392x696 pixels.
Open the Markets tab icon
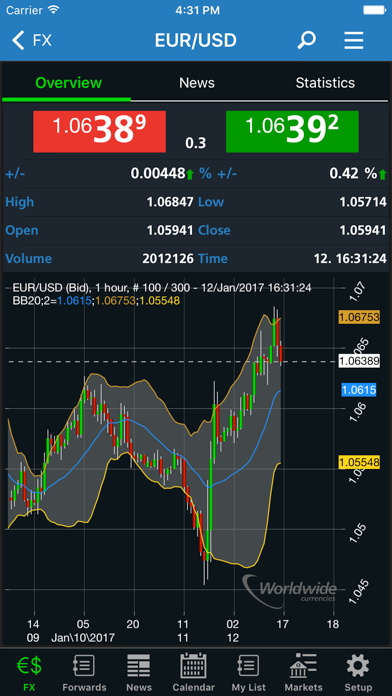pyautogui.click(x=303, y=674)
